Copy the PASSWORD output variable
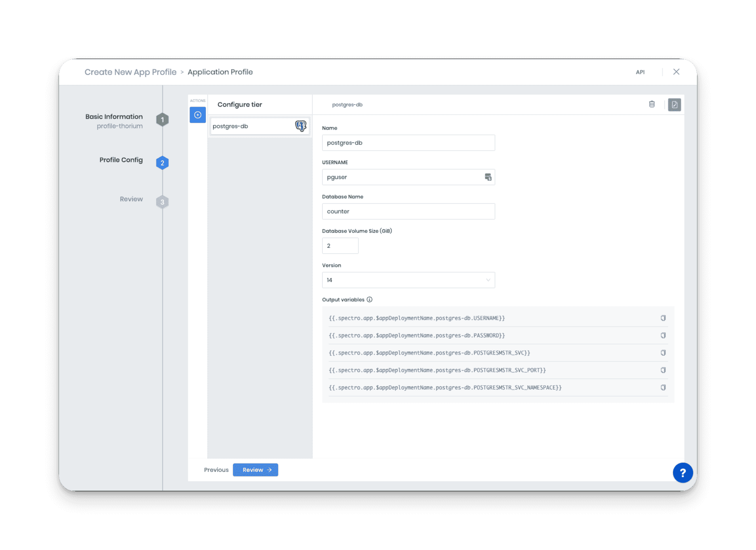The width and height of the screenshot is (756, 550). point(663,336)
